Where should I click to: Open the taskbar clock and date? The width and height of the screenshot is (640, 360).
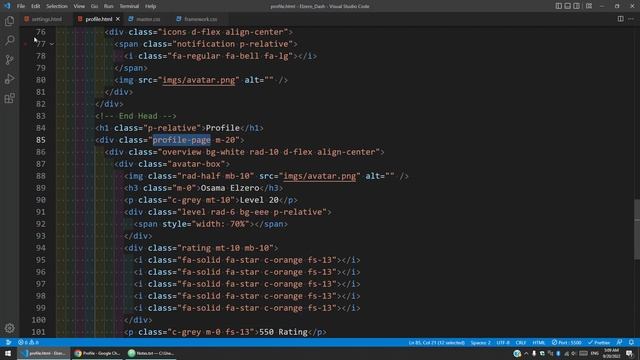611,353
